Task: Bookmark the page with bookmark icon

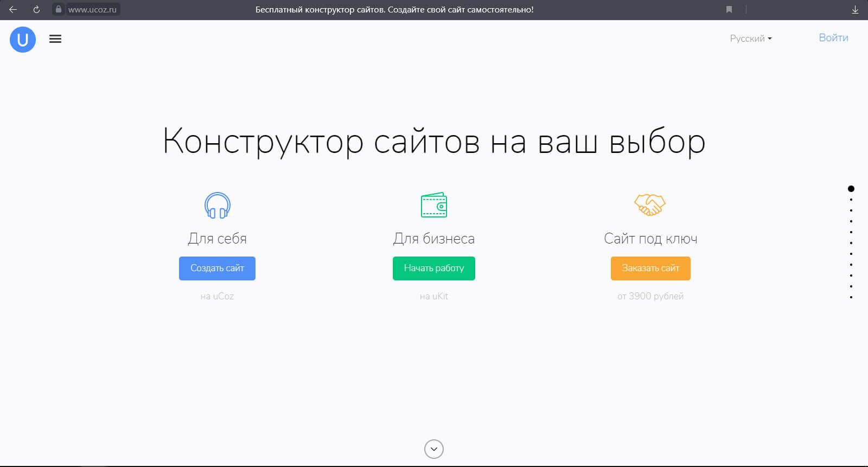Action: 729,9
